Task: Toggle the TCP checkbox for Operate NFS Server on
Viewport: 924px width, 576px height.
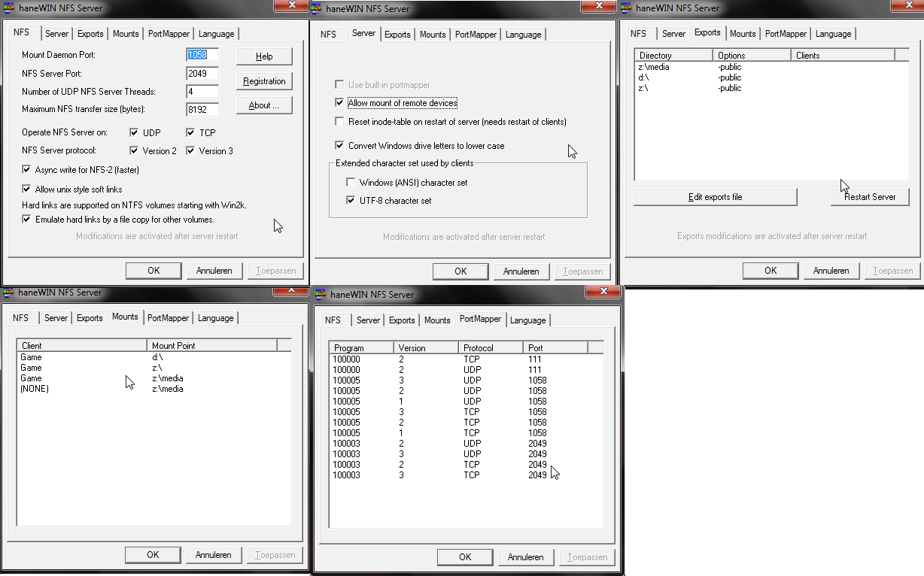Action: [191, 132]
